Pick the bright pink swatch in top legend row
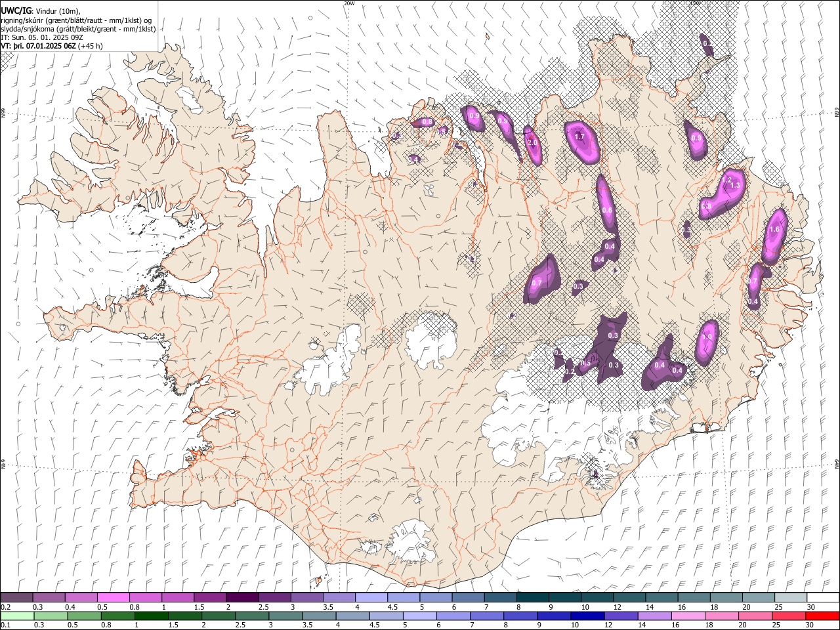Viewport: 840px width, 630px height. coord(113,598)
